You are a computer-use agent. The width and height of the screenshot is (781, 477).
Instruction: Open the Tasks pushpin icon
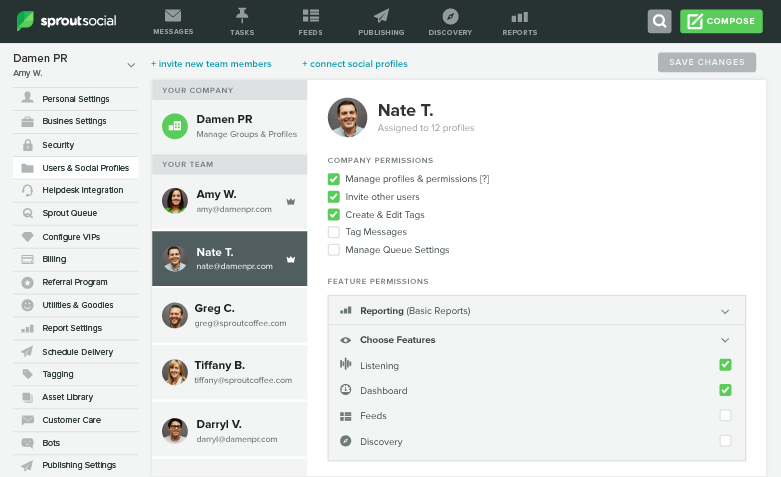242,15
